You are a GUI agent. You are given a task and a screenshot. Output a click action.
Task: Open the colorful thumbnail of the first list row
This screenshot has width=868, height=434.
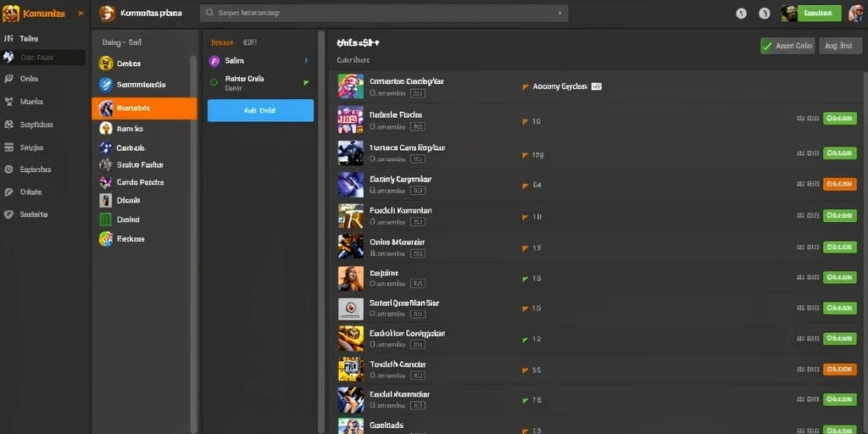[x=351, y=86]
